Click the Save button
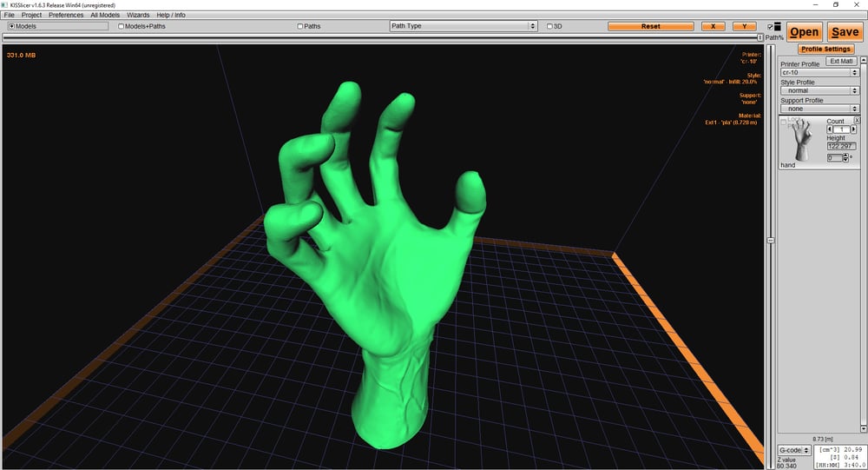 (845, 32)
